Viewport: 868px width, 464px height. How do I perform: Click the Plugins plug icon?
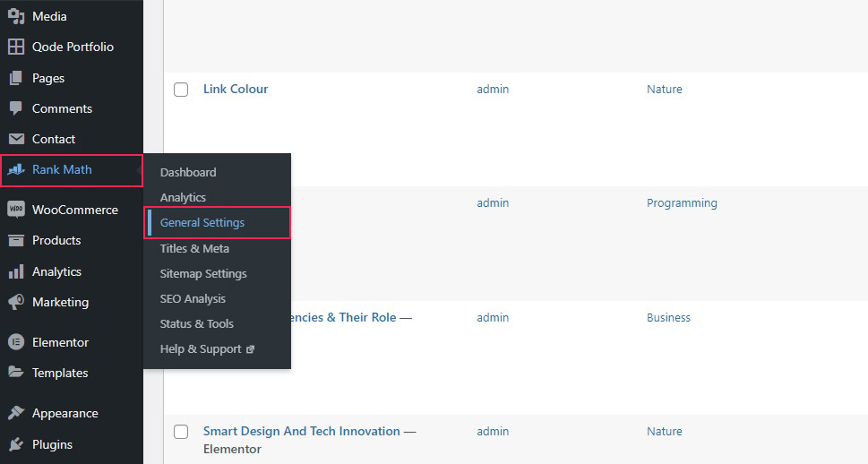[x=16, y=444]
